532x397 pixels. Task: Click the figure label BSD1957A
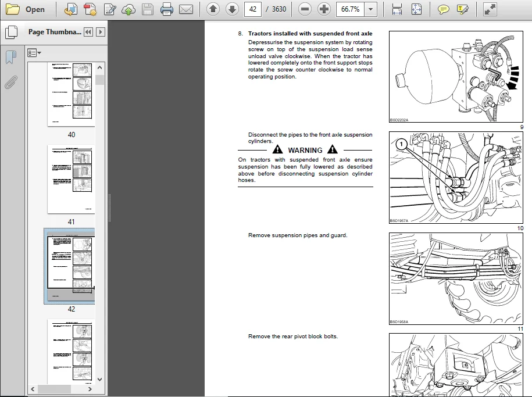399,220
